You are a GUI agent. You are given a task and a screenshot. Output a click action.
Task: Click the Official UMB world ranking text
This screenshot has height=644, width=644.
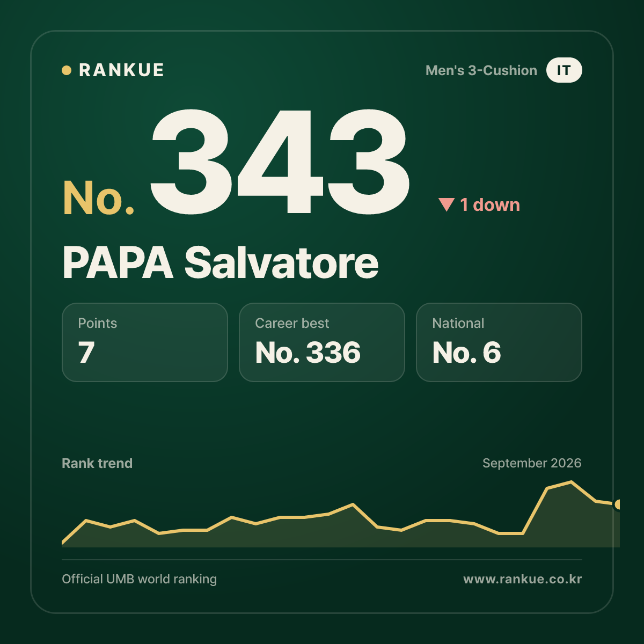(x=140, y=579)
